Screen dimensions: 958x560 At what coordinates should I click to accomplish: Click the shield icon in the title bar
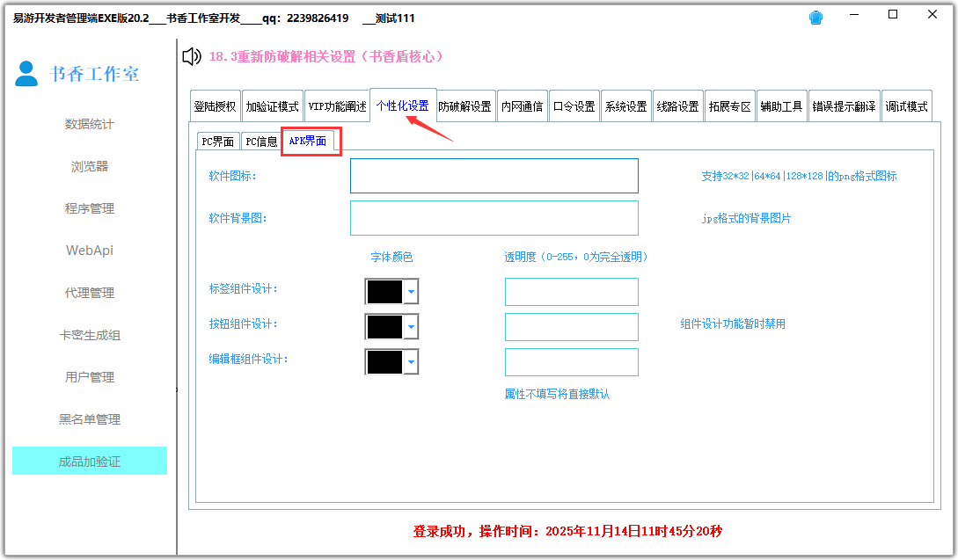coord(815,17)
